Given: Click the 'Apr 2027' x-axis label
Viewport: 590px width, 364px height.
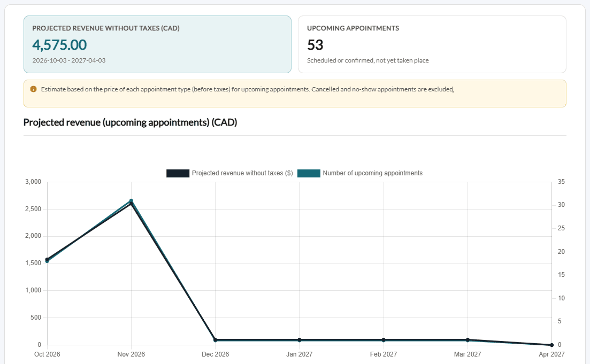Looking at the screenshot, I should point(551,354).
